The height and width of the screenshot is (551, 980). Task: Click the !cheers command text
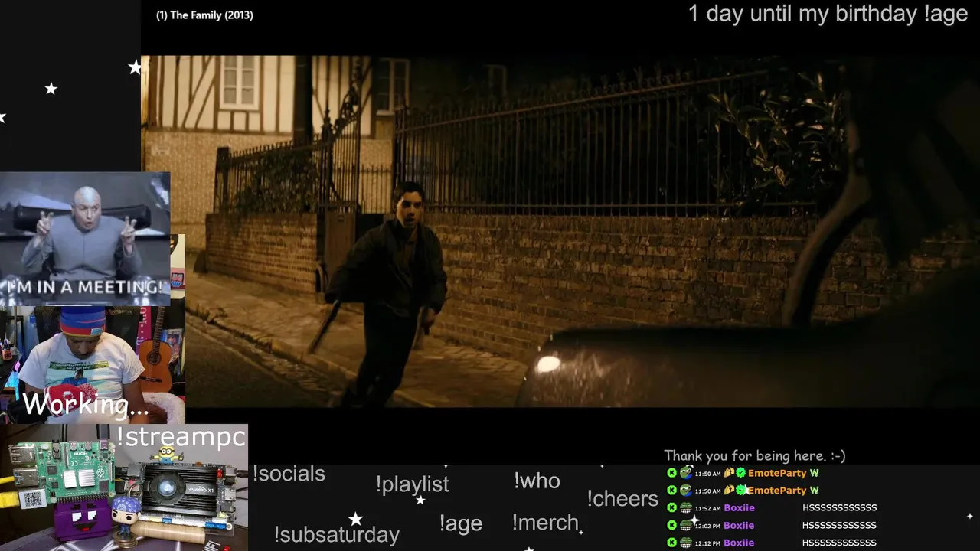point(622,498)
